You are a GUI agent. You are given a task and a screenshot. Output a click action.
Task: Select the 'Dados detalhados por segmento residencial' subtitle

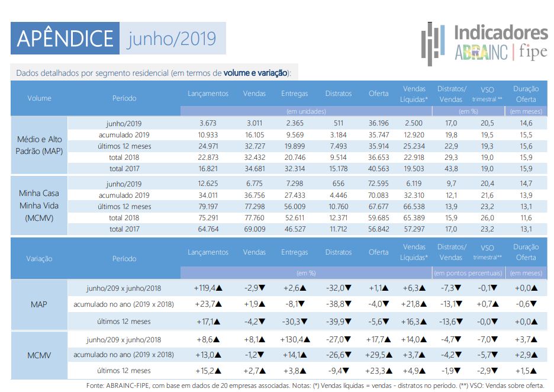click(154, 73)
